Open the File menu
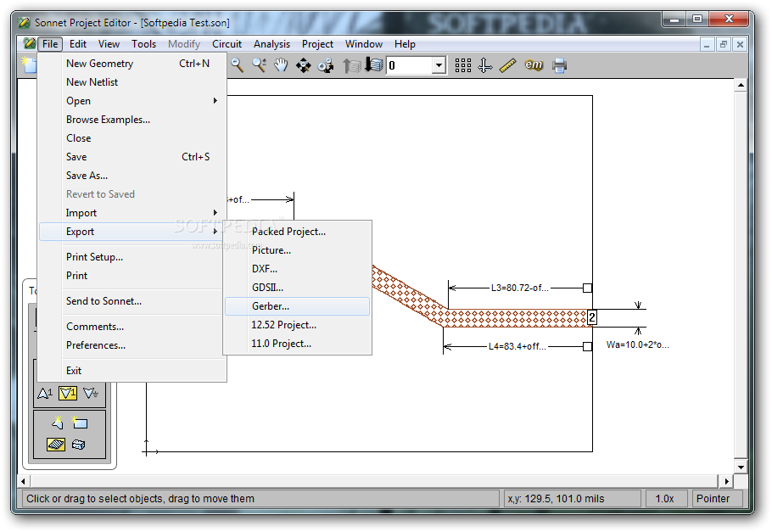This screenshot has width=772, height=532. (50, 44)
